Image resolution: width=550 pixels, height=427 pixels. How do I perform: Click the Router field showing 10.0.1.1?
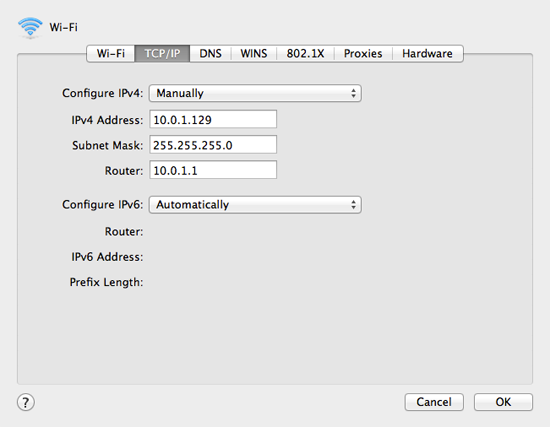pos(213,170)
